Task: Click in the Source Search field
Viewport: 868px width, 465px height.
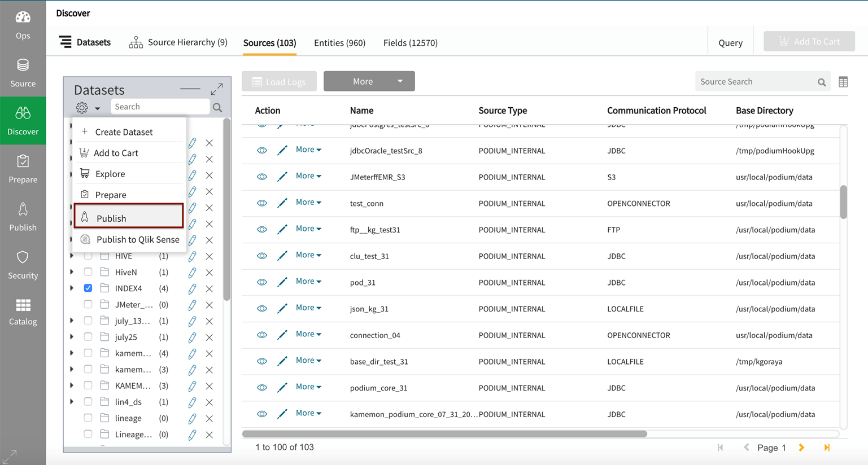Action: [756, 82]
